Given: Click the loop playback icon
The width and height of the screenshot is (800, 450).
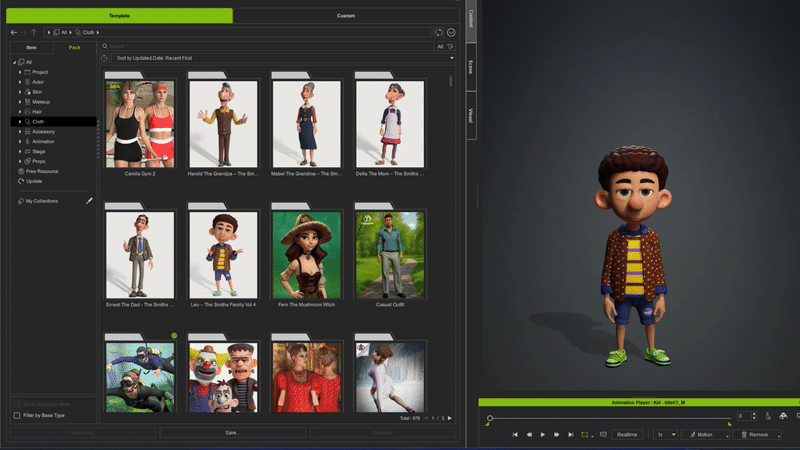Looking at the screenshot, I should [585, 435].
